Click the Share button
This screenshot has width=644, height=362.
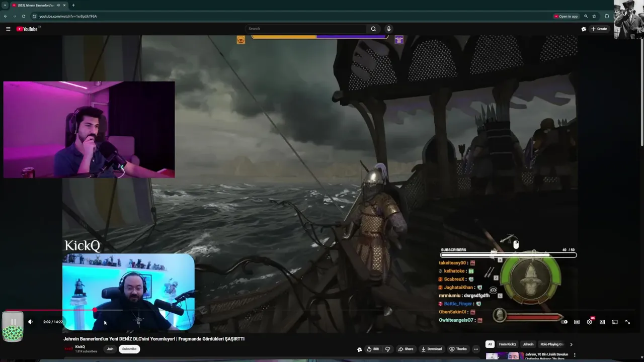[406, 349]
